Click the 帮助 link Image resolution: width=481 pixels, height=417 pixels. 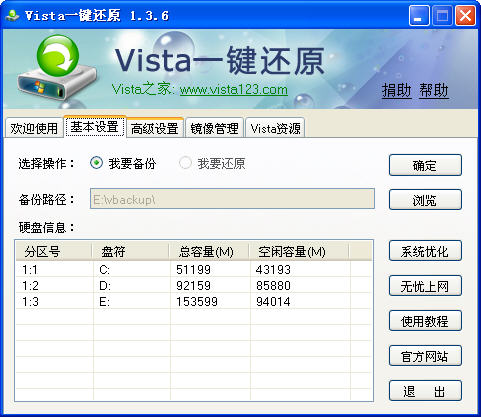tap(434, 90)
